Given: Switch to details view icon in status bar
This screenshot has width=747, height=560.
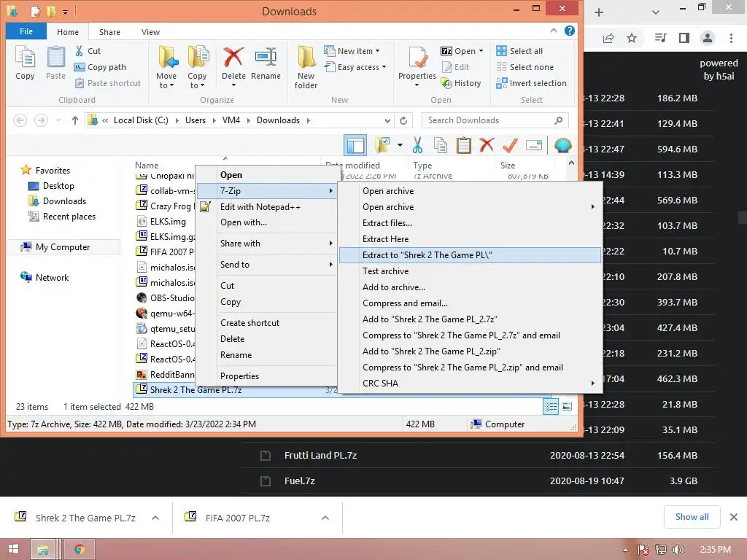Looking at the screenshot, I should point(551,407).
